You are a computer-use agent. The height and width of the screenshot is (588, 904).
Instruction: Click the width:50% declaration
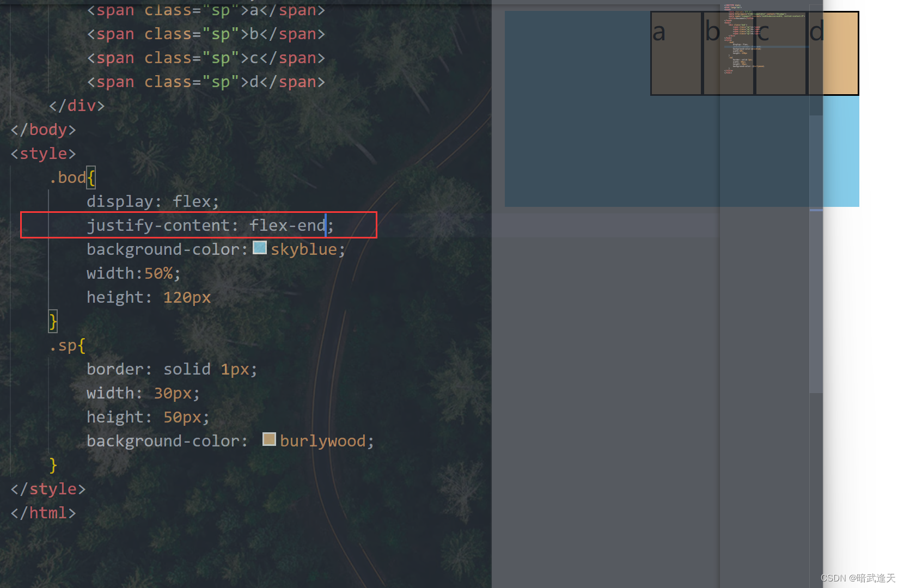pyautogui.click(x=133, y=273)
